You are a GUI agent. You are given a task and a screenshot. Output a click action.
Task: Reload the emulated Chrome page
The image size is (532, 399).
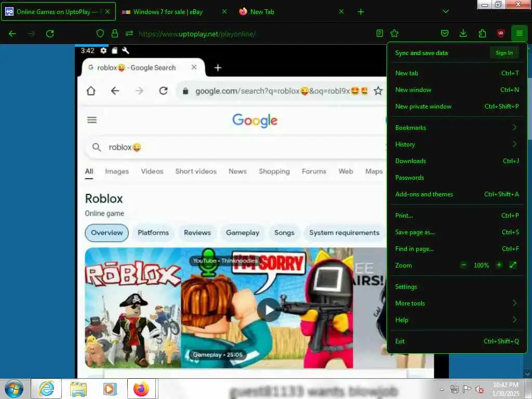pyautogui.click(x=164, y=91)
